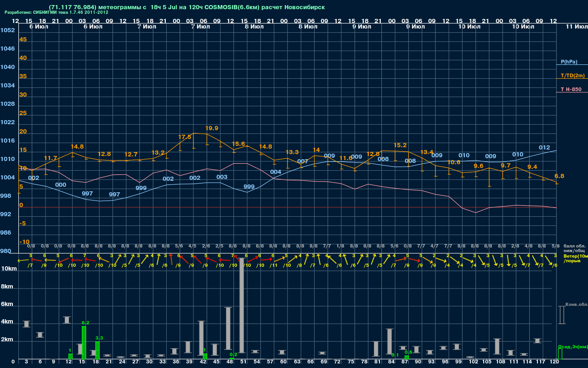Select the P(hPa) legend label

(x=569, y=62)
